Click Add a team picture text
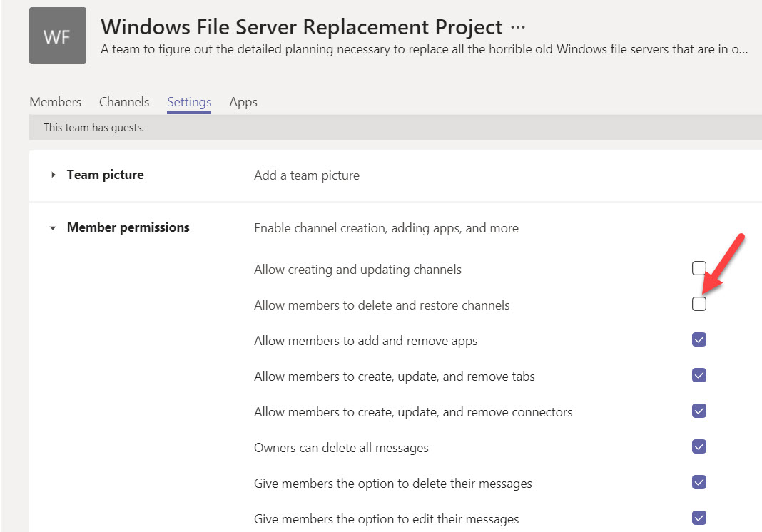This screenshot has width=762, height=532. pyautogui.click(x=307, y=175)
